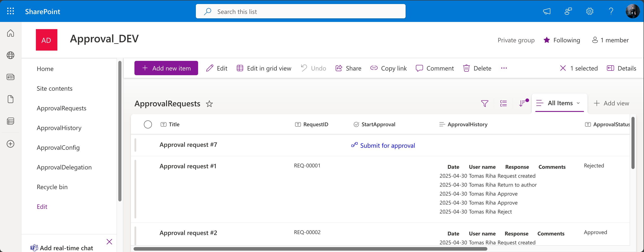Viewport: 644px width, 252px height.
Task: Open the ApprovalStatus column header menu
Action: click(x=607, y=124)
